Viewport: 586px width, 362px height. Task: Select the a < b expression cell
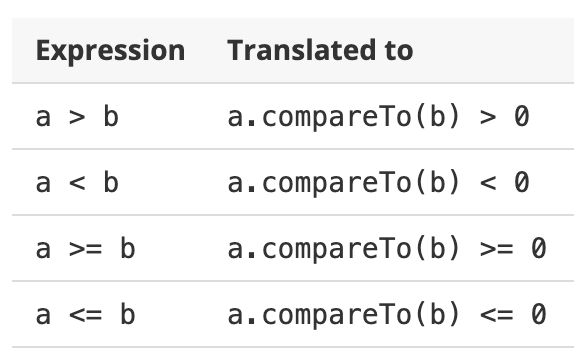(77, 182)
